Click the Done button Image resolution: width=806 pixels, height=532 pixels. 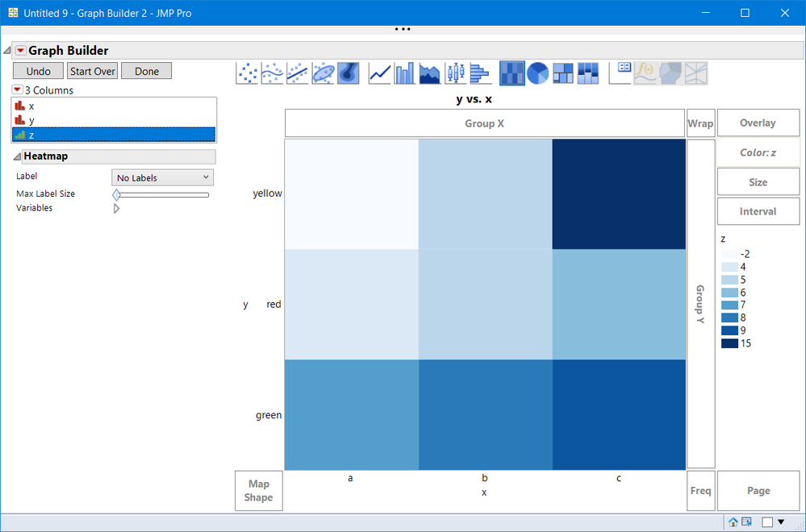click(x=147, y=71)
